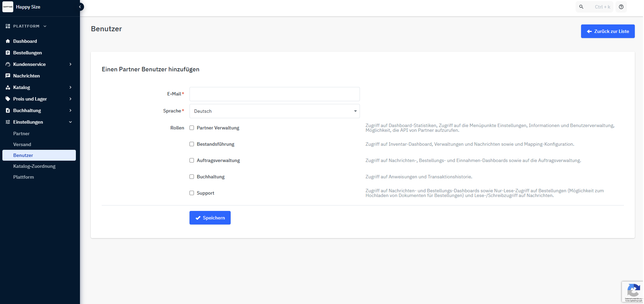The width and height of the screenshot is (644, 304).
Task: Open the Sprache dropdown showing Deutsch
Action: pos(274,111)
